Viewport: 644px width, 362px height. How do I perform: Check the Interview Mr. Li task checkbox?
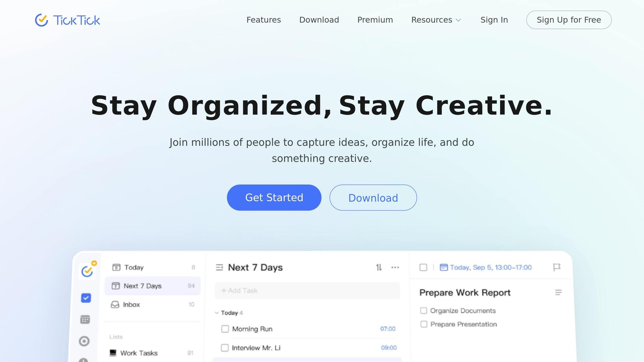pyautogui.click(x=225, y=348)
